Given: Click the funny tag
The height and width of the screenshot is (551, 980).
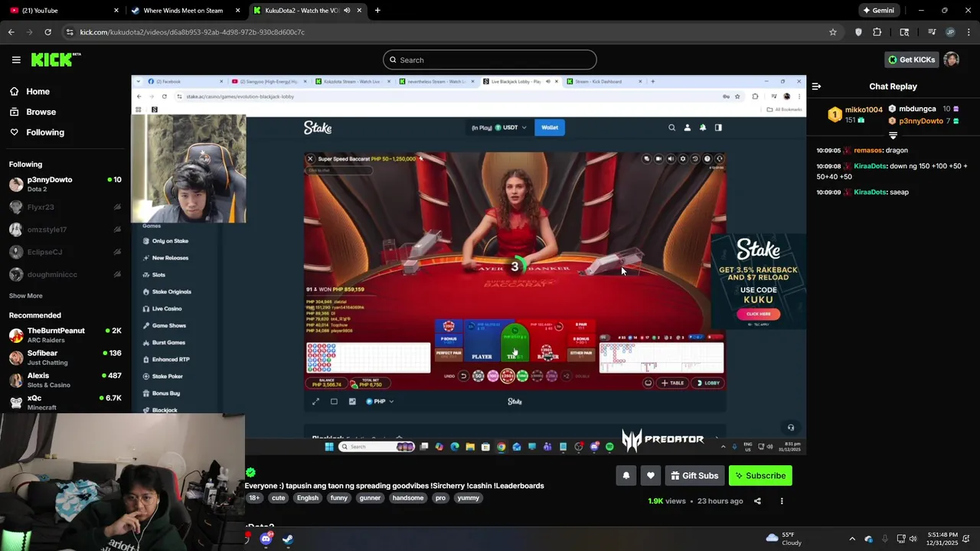Looking at the screenshot, I should [339, 498].
